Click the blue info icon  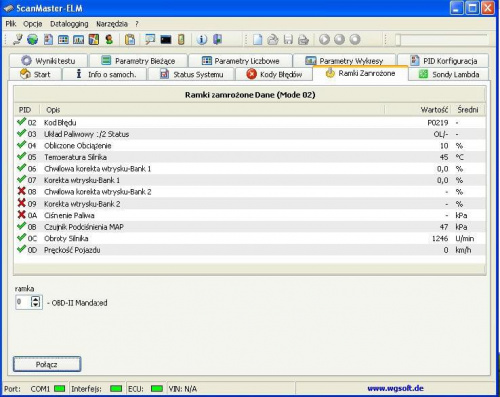[x=202, y=39]
